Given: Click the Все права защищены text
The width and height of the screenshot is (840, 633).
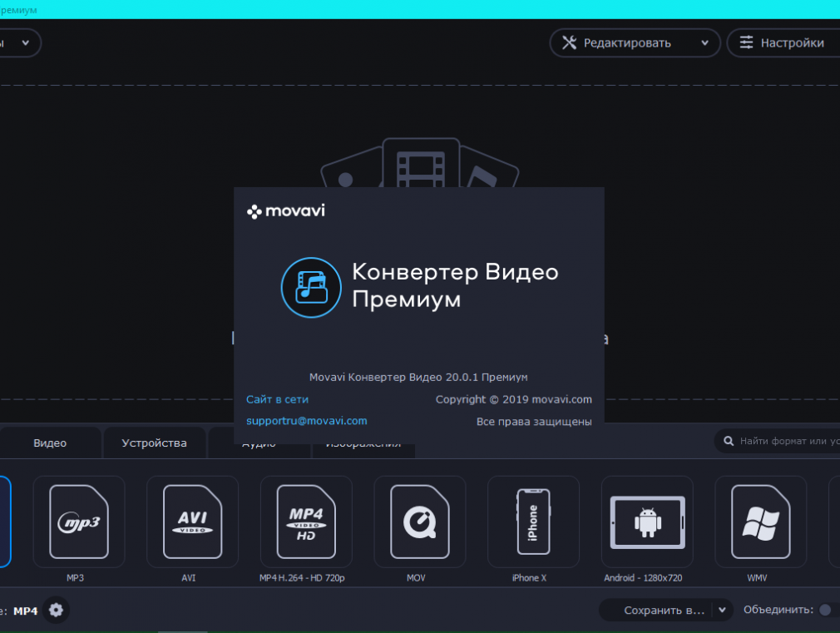Looking at the screenshot, I should click(x=534, y=422).
